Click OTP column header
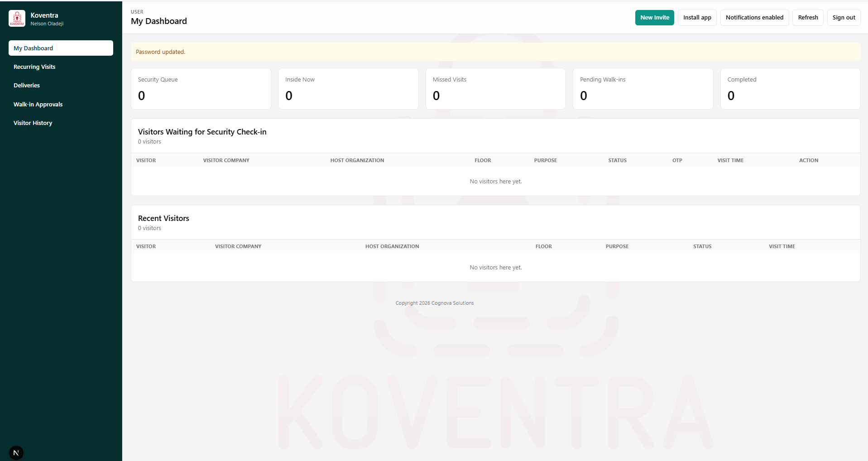The width and height of the screenshot is (868, 461). click(677, 160)
